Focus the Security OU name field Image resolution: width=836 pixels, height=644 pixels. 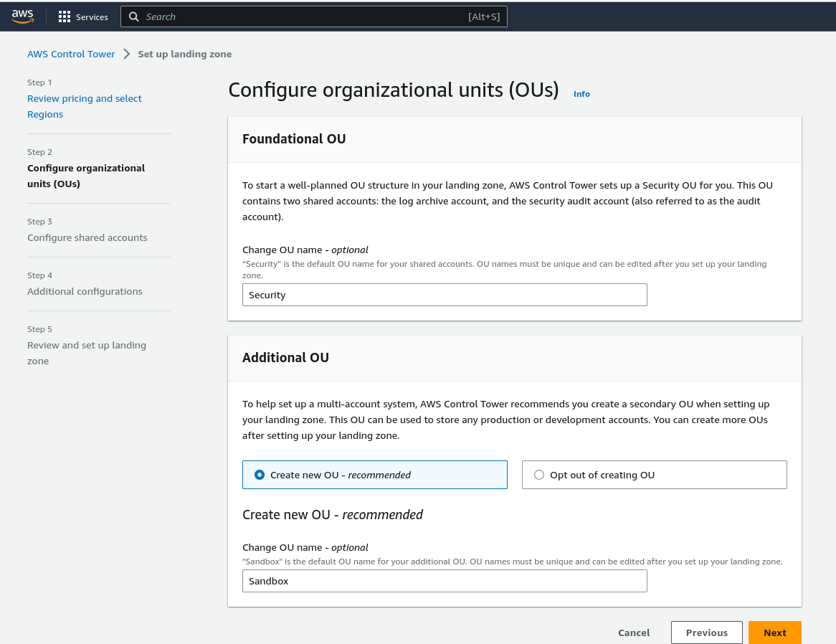(445, 295)
